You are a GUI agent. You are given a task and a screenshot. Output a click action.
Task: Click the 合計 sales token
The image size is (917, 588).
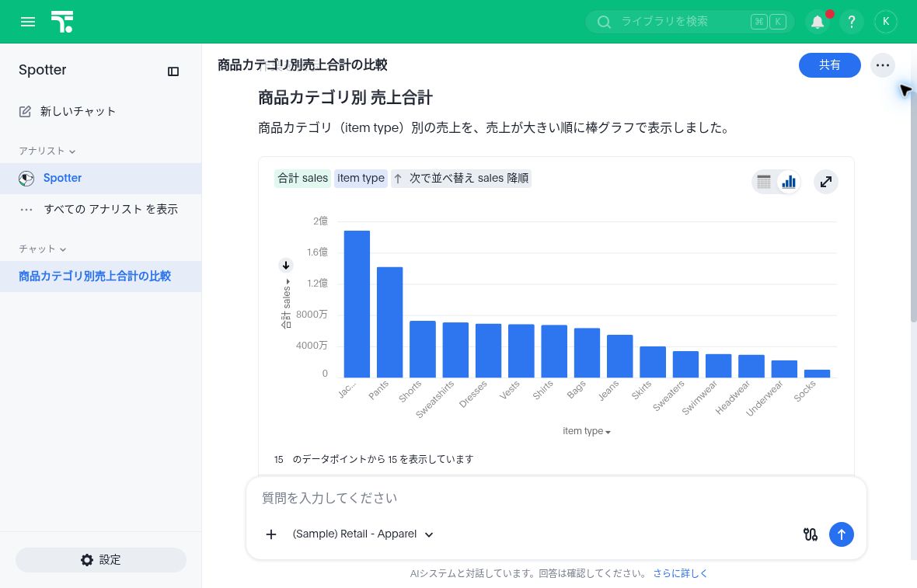tap(302, 179)
